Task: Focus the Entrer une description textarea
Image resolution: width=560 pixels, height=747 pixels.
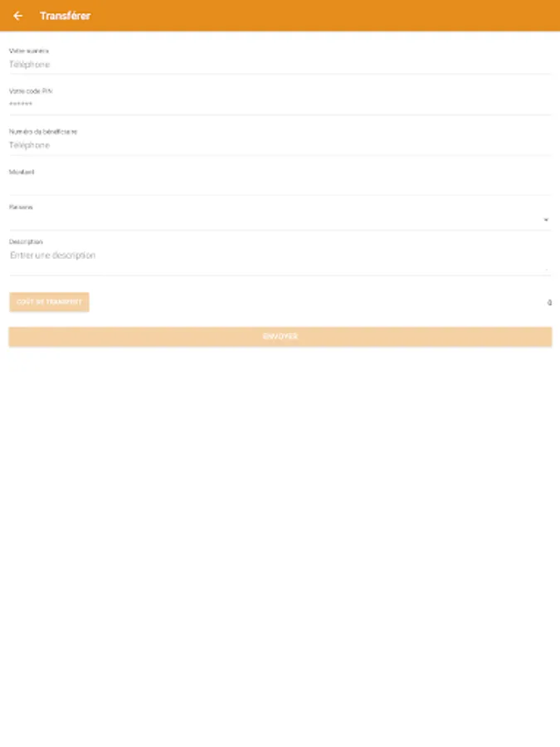Action: click(x=280, y=261)
